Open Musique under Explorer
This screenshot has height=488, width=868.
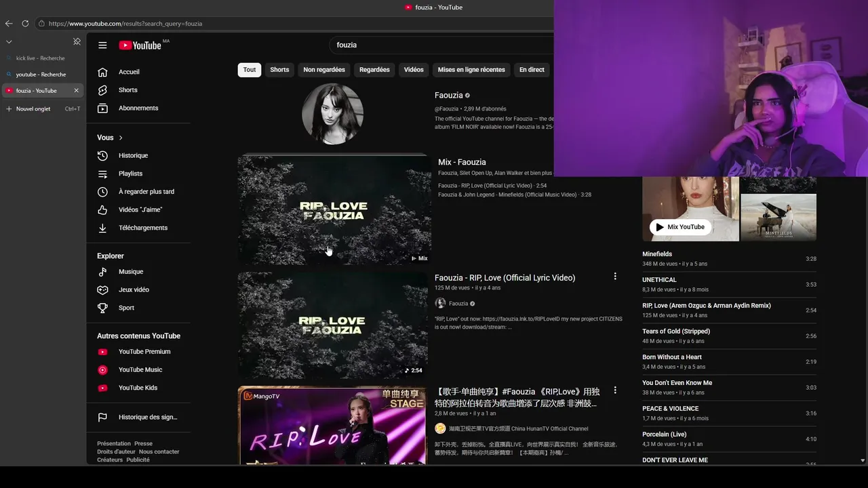tap(130, 272)
